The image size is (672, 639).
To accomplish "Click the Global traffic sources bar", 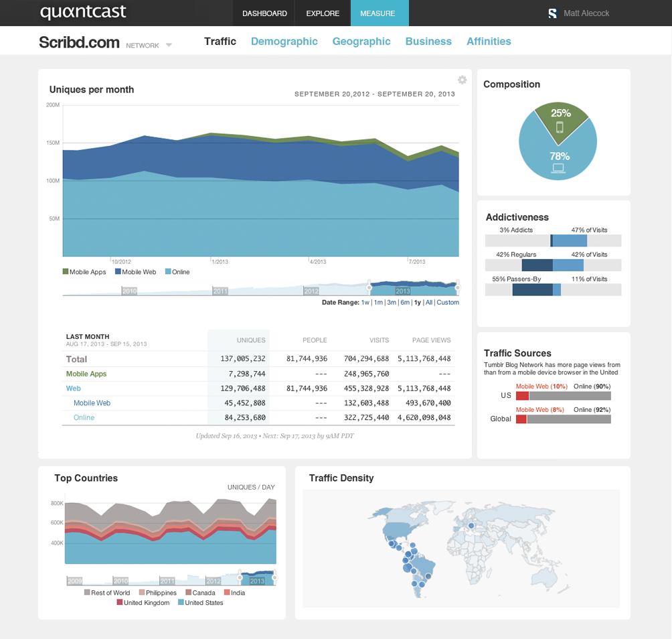I will 564,419.
